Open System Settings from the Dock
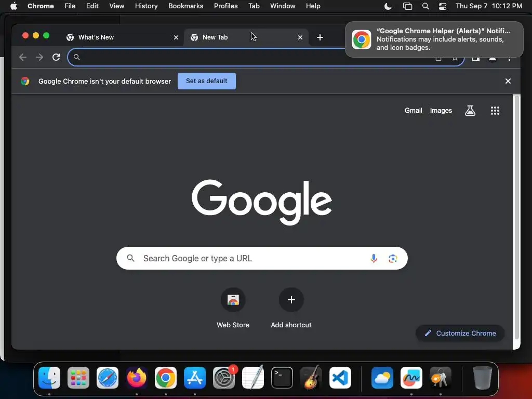The width and height of the screenshot is (532, 399). click(224, 378)
